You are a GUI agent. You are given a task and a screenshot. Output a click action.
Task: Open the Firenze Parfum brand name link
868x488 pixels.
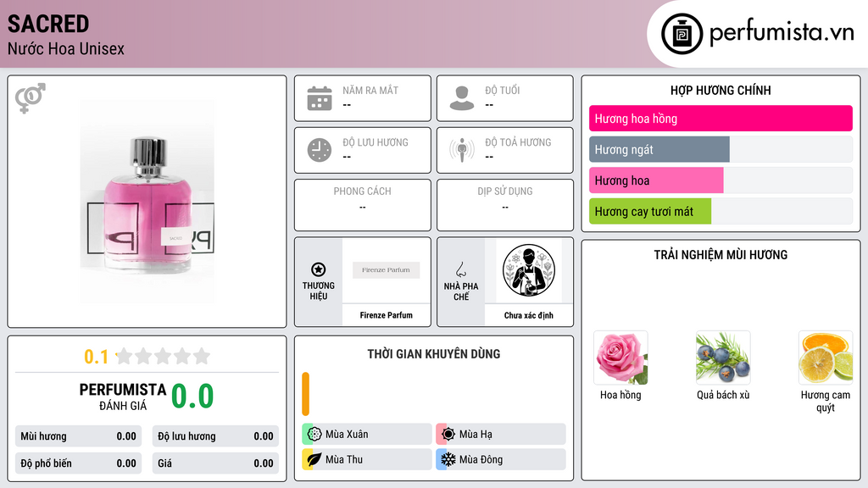(x=386, y=315)
